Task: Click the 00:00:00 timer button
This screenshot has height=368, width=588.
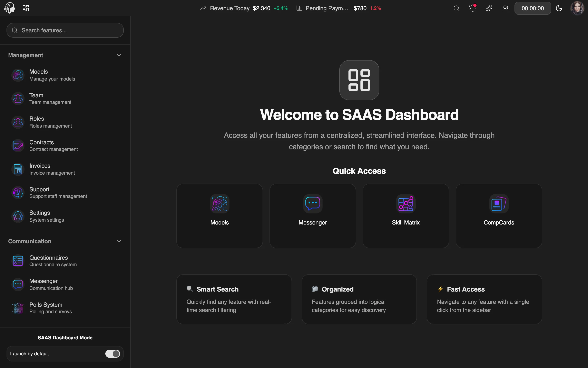Action: pyautogui.click(x=533, y=8)
